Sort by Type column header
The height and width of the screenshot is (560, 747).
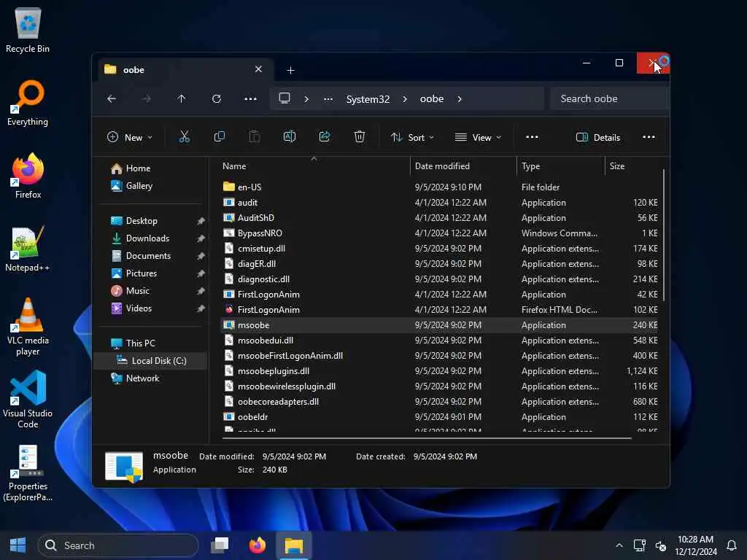coord(561,166)
